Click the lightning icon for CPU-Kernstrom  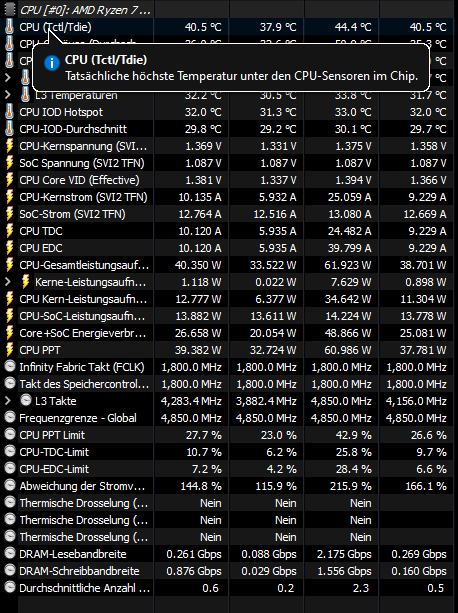point(9,197)
